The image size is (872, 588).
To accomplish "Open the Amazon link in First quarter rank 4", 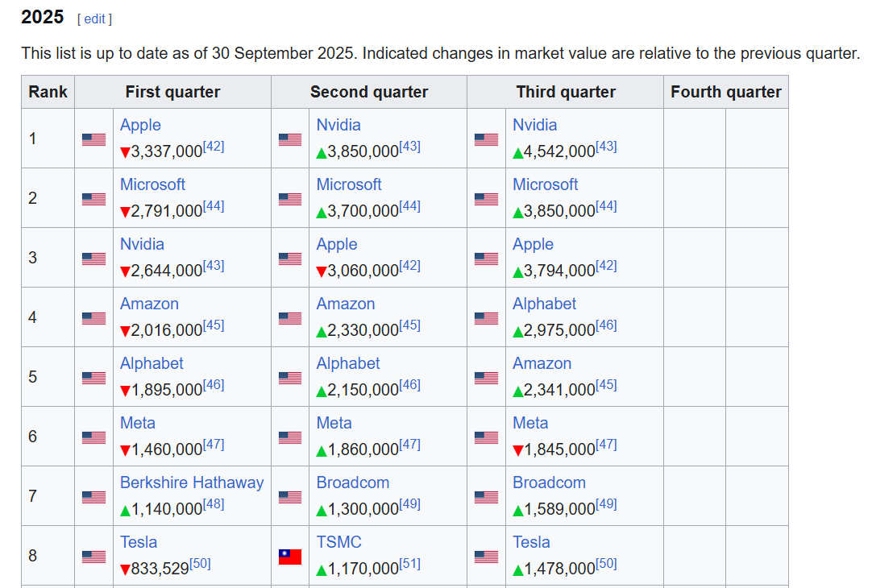I will (149, 304).
